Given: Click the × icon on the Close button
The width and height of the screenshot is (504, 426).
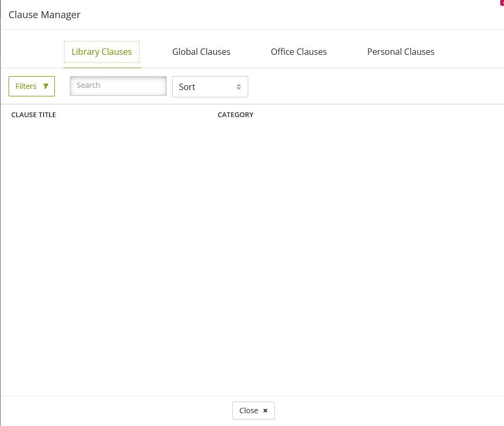Looking at the screenshot, I should coord(265,411).
